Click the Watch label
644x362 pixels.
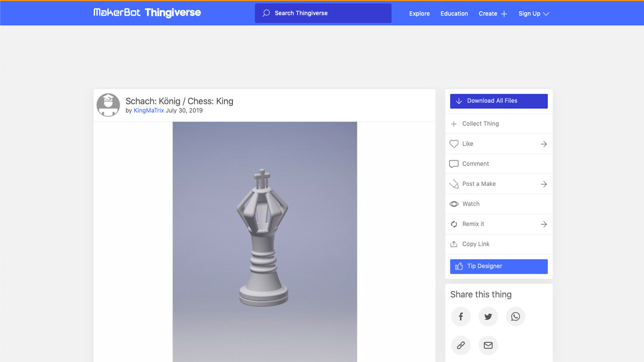pos(471,204)
